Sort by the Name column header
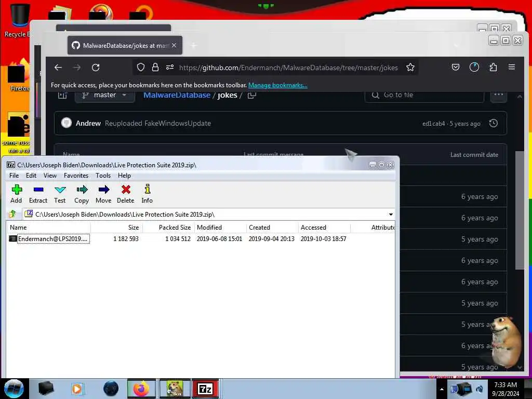The image size is (532, 399). (x=48, y=228)
